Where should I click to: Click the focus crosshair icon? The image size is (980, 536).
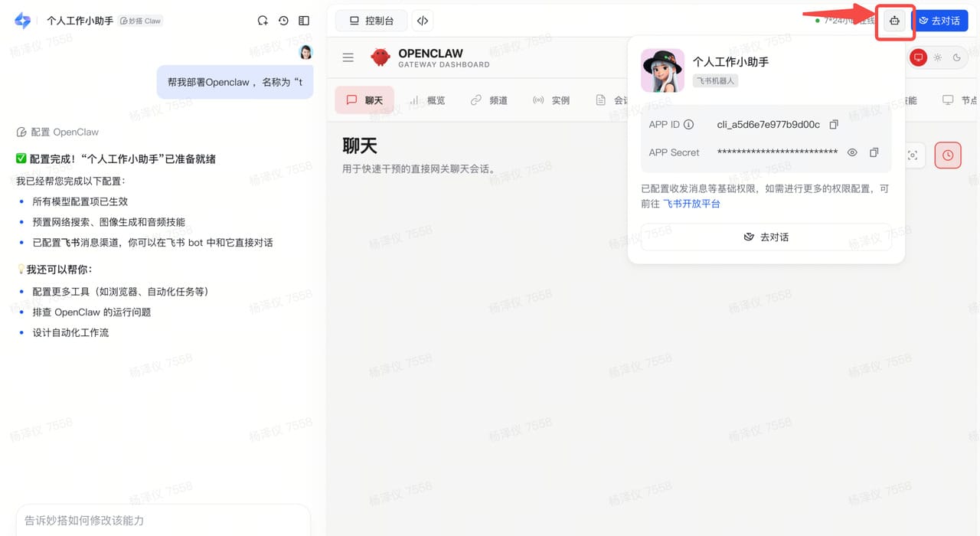tap(913, 155)
